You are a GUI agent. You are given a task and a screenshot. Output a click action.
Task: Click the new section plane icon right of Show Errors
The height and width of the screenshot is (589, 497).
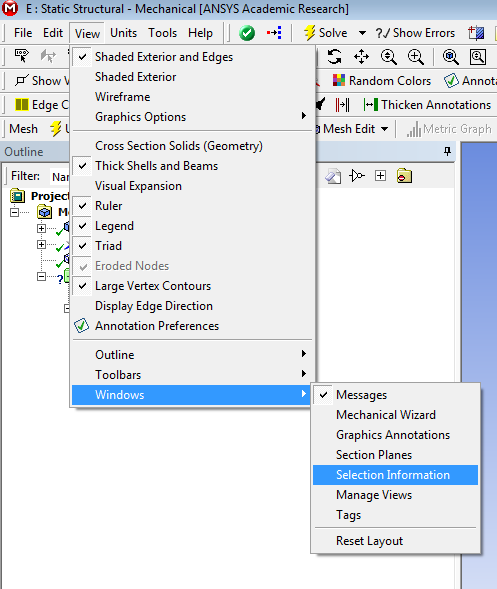(476, 33)
